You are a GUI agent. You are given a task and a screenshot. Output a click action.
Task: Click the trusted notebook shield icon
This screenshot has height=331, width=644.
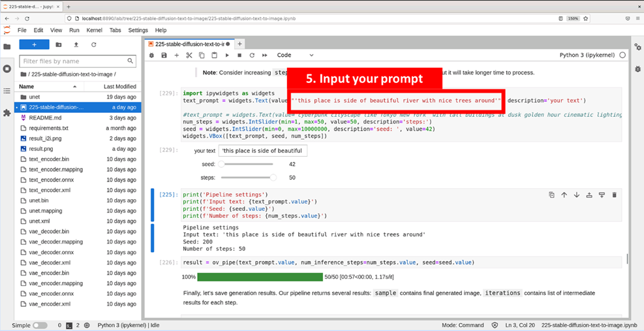point(495,325)
